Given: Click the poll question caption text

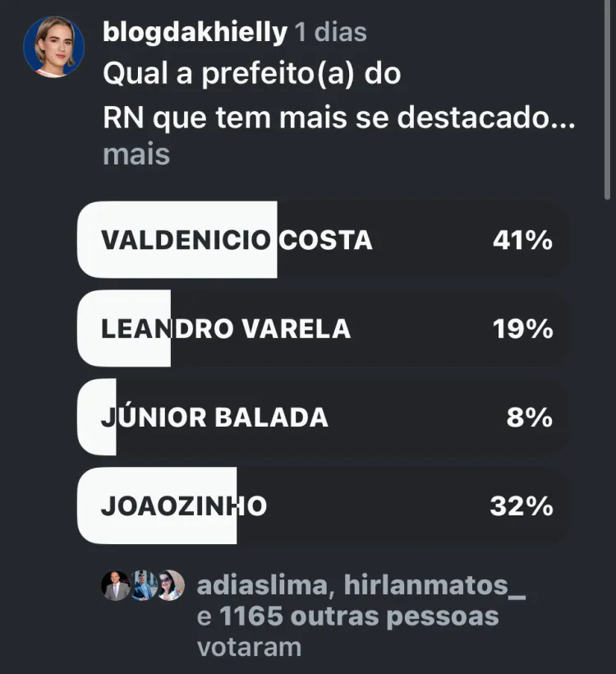Looking at the screenshot, I should [339, 95].
